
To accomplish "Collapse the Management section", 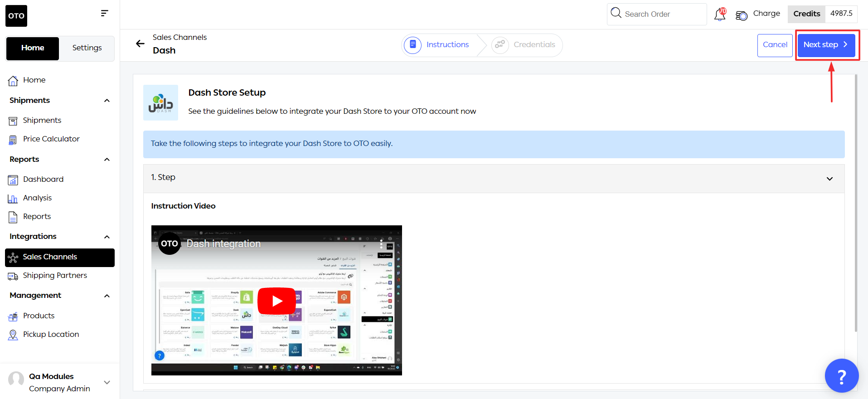I will tap(107, 296).
